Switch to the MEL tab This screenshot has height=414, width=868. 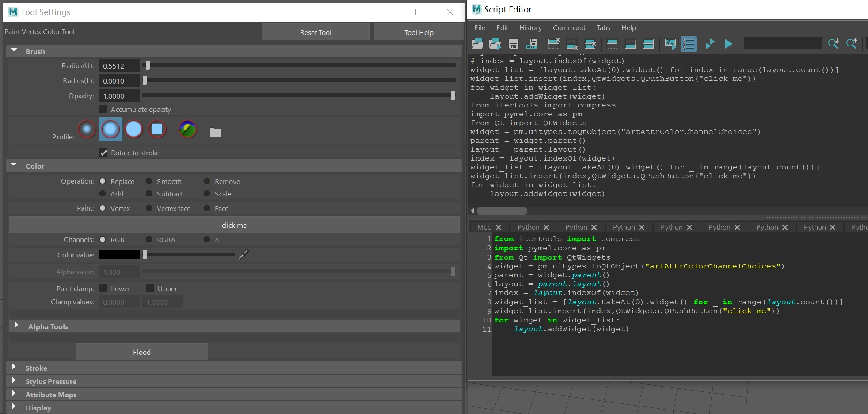[484, 227]
